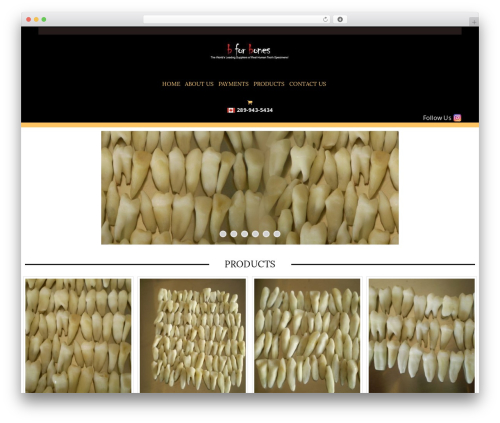Screen dimensions: 500x423
Task: Go to the HOME menu item
Action: point(171,84)
